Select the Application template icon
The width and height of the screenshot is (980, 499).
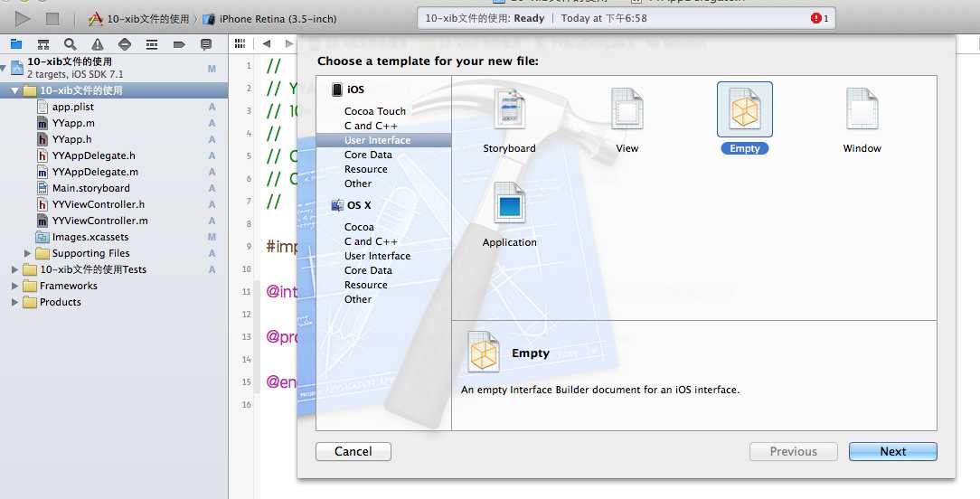point(509,203)
